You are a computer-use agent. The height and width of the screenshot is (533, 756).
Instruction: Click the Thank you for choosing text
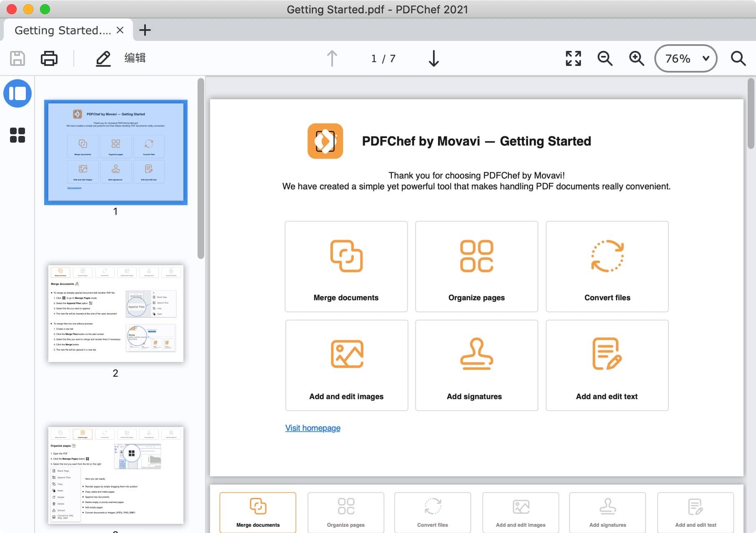476,176
